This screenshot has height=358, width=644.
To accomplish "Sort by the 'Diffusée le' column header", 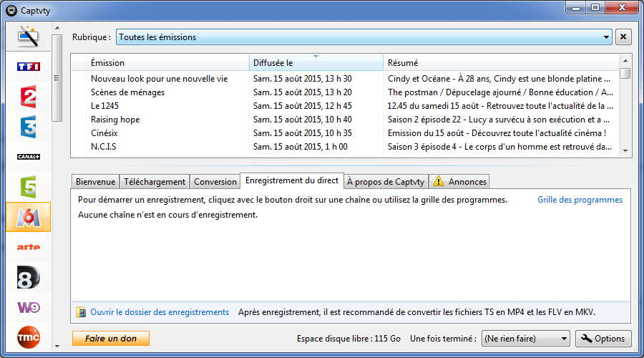I will click(316, 63).
